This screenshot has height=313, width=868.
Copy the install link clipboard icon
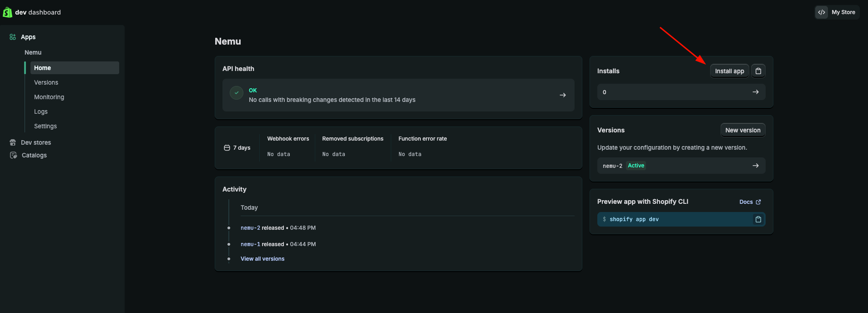coord(758,71)
